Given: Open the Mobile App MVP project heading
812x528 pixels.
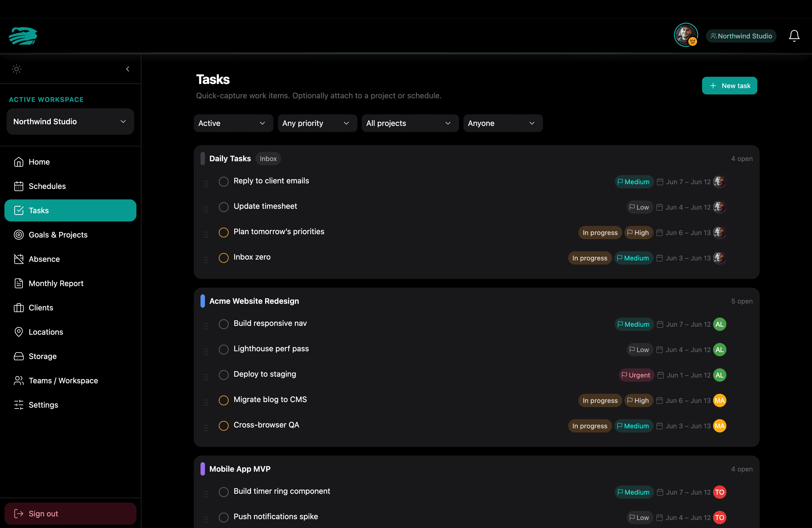Looking at the screenshot, I should [x=240, y=469].
